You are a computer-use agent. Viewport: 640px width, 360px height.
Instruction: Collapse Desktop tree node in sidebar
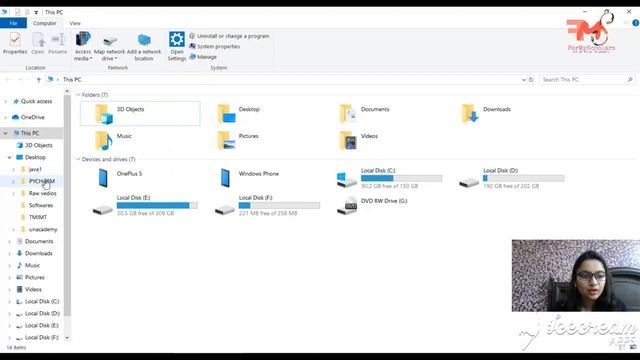tap(9, 157)
